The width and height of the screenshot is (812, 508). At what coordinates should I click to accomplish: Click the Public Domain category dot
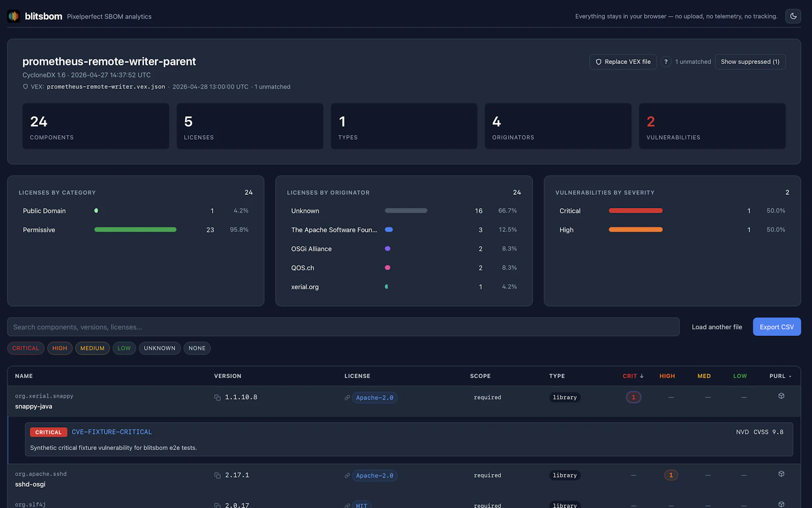click(96, 211)
